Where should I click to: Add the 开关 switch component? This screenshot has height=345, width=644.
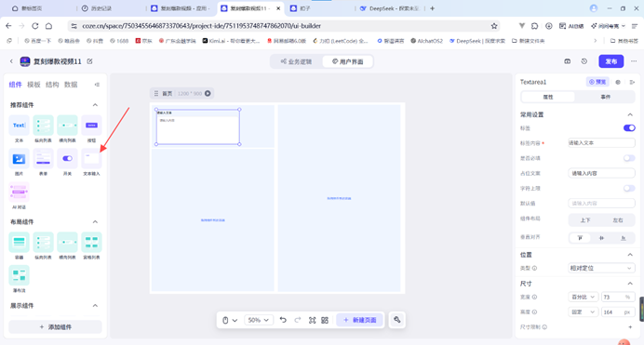[x=67, y=159]
